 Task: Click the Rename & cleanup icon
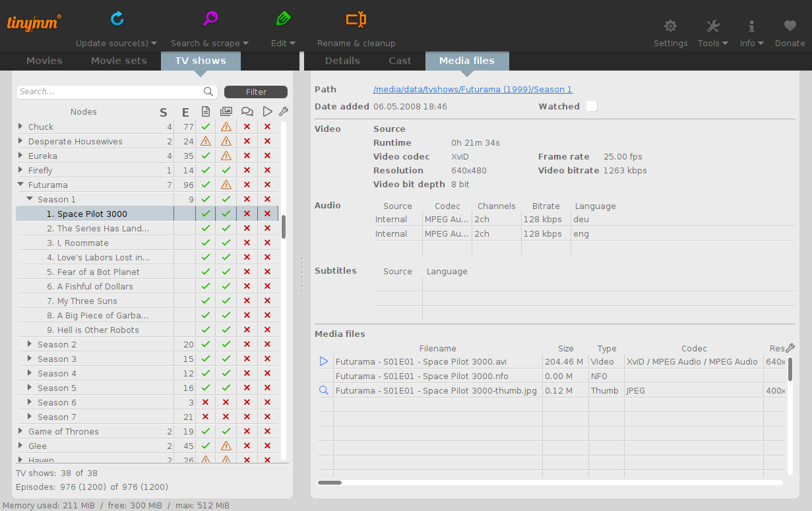(356, 19)
